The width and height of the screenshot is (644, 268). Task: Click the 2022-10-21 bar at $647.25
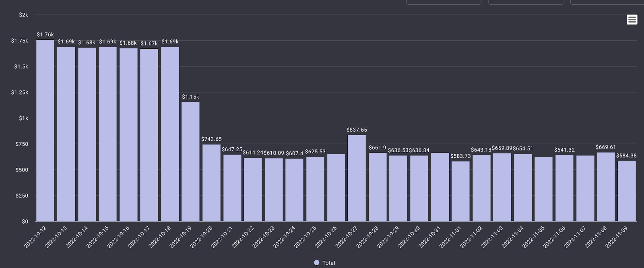(x=232, y=188)
